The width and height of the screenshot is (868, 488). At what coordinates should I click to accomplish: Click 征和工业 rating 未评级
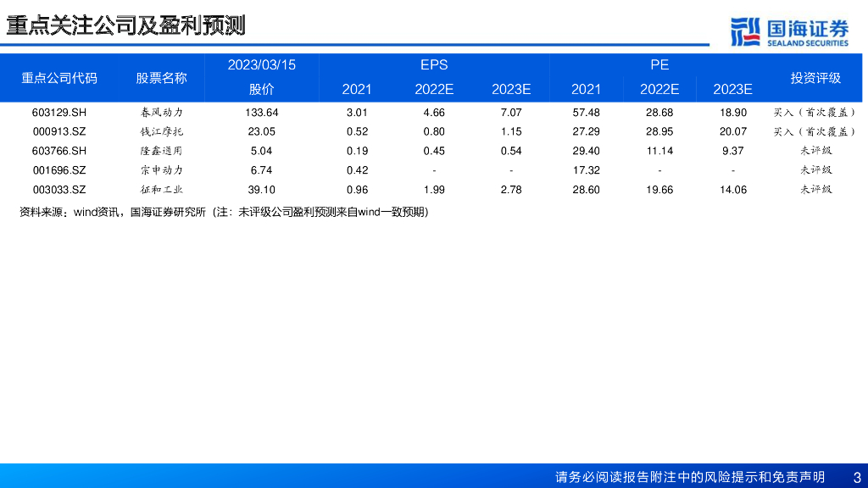point(815,190)
